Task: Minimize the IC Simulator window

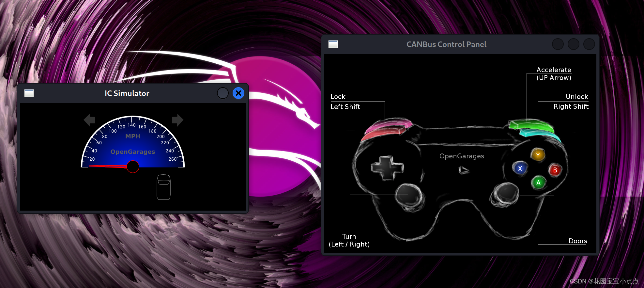Action: pyautogui.click(x=223, y=93)
